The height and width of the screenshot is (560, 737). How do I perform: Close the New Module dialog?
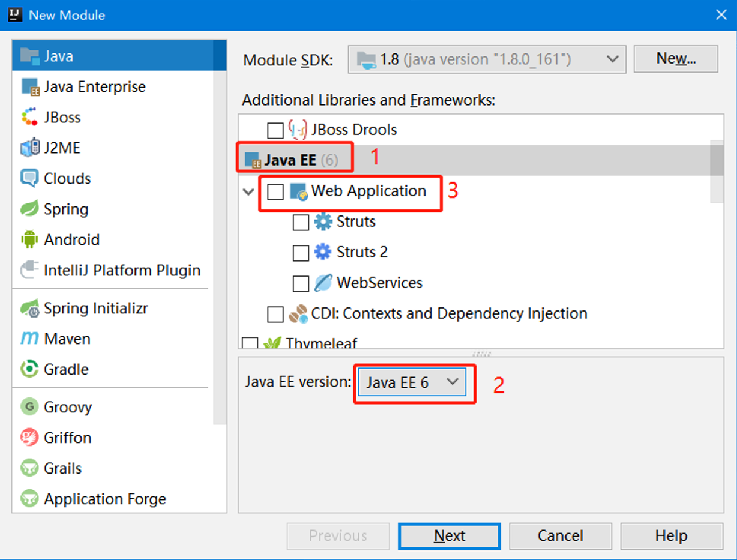click(721, 14)
